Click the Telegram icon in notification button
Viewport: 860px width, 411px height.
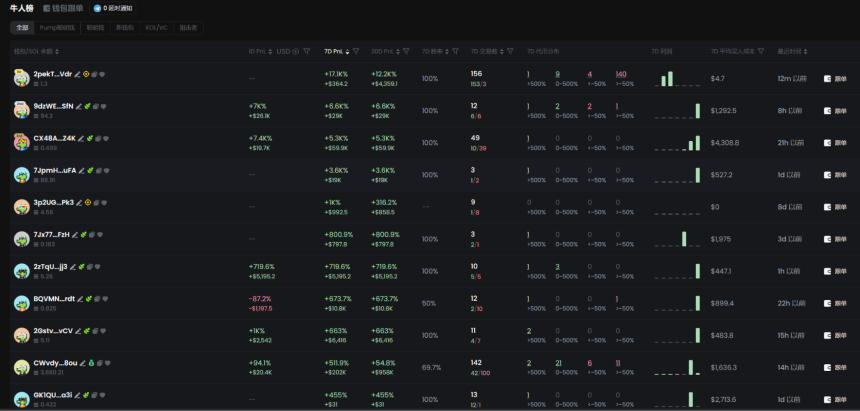(x=97, y=8)
